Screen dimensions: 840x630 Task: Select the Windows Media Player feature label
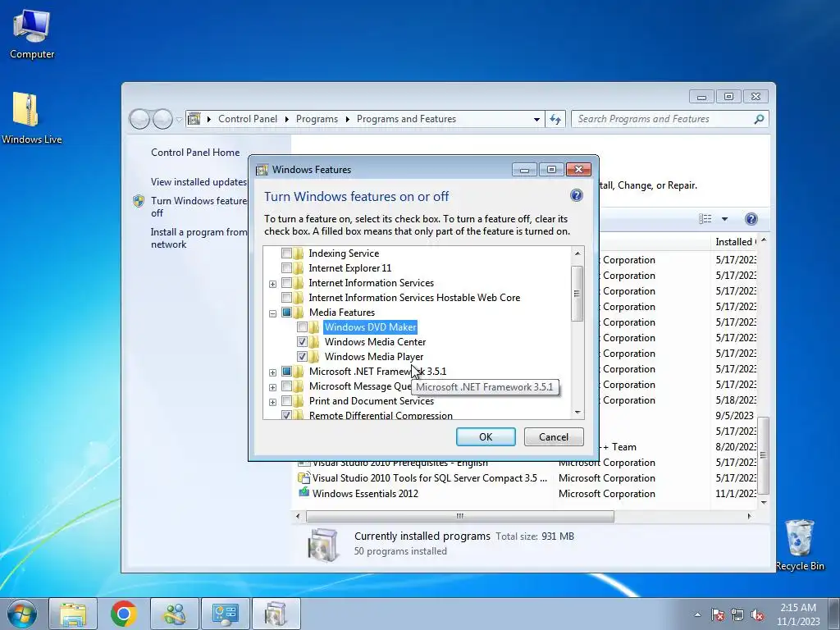point(374,356)
